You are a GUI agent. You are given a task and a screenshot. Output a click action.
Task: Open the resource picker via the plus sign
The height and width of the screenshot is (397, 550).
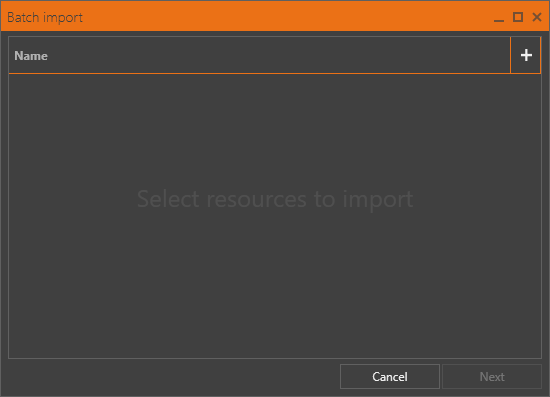click(x=526, y=55)
